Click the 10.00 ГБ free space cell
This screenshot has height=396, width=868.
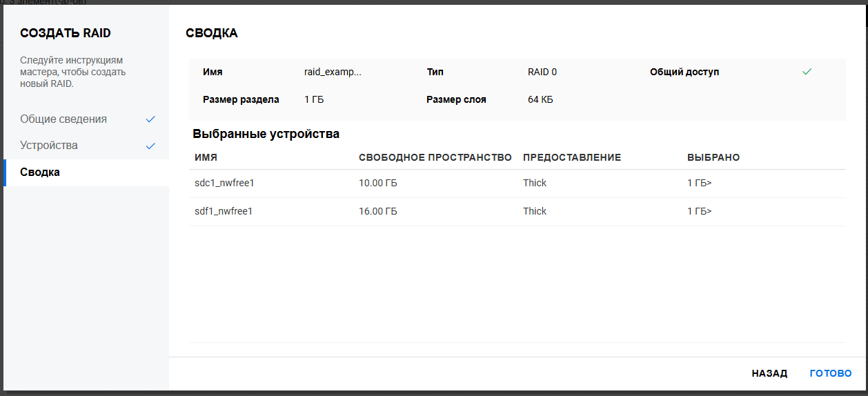(378, 184)
